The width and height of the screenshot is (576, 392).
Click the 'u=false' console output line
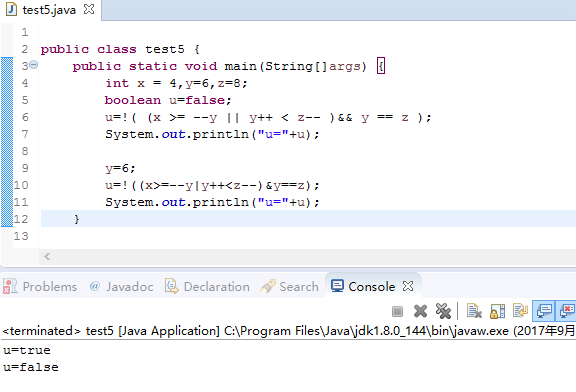[31, 367]
